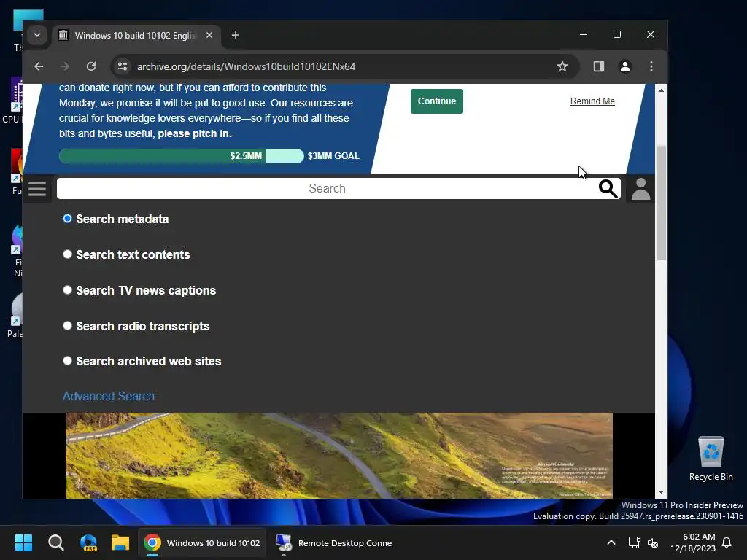Open the network status tray icon

click(634, 542)
